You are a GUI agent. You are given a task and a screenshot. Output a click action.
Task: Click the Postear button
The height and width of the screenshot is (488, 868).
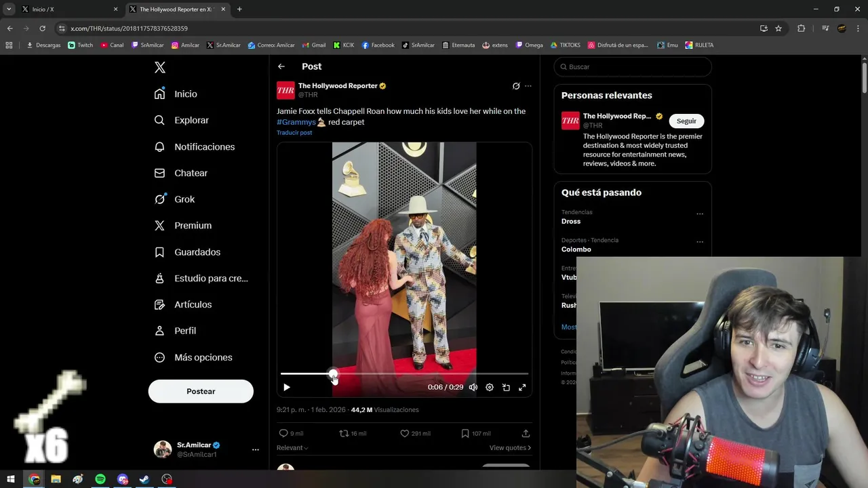coord(201,391)
